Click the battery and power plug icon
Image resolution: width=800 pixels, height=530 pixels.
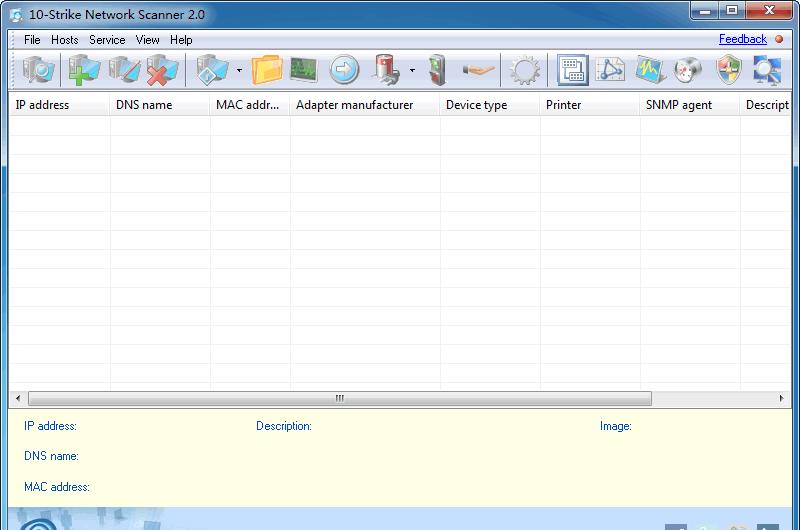(x=387, y=69)
